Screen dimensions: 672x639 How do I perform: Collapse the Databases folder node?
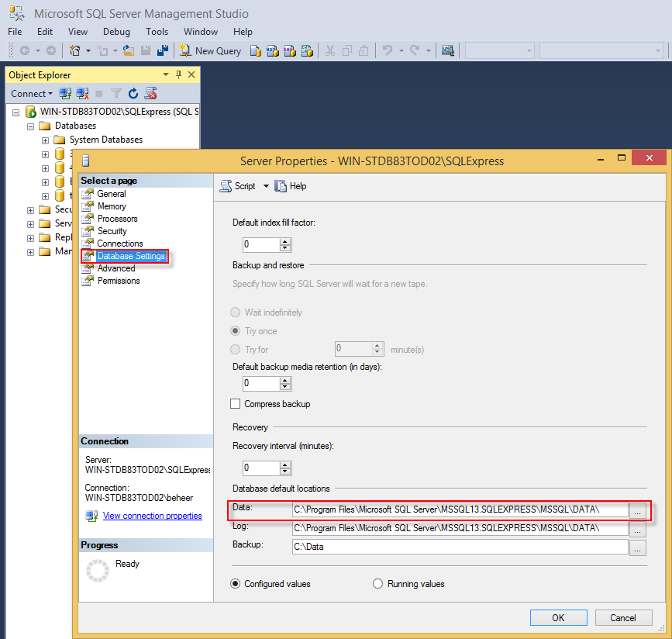(x=30, y=126)
